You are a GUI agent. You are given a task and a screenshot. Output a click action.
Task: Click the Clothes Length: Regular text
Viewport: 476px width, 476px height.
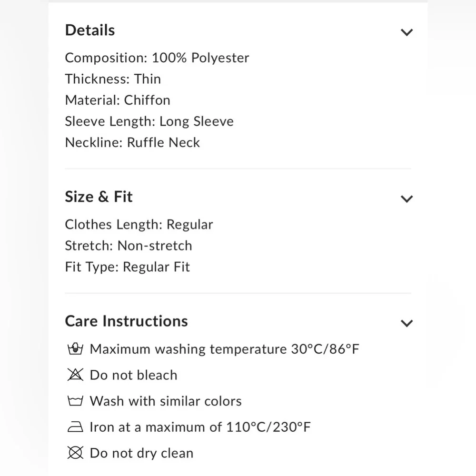(139, 225)
